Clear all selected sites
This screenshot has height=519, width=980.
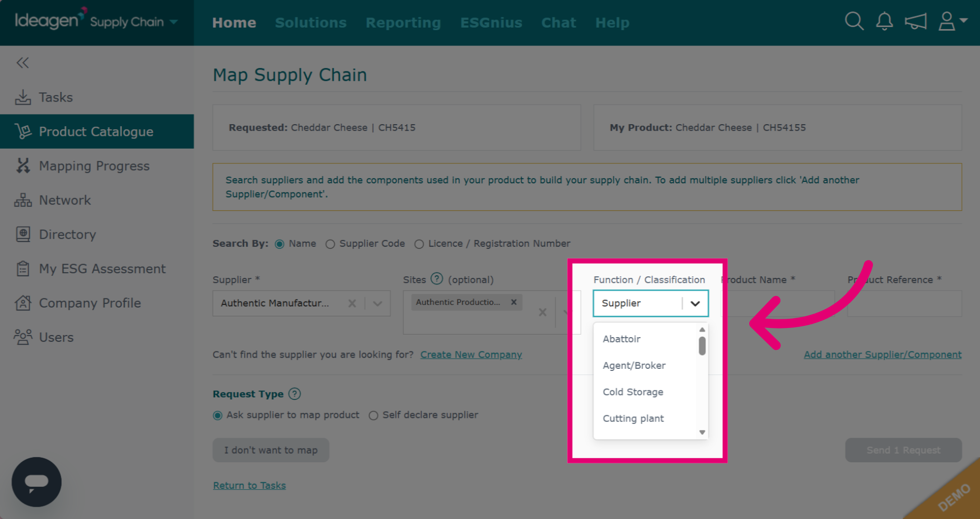pos(543,312)
